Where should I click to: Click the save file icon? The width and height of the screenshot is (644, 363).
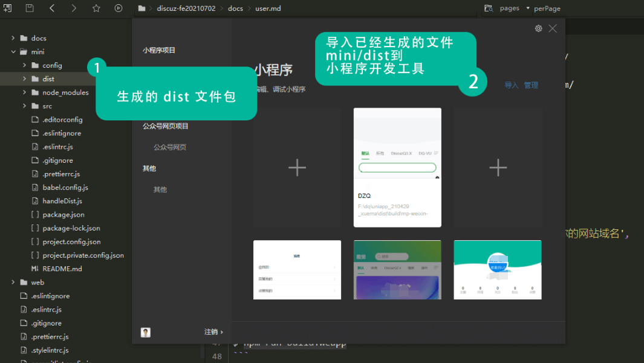tap(29, 8)
